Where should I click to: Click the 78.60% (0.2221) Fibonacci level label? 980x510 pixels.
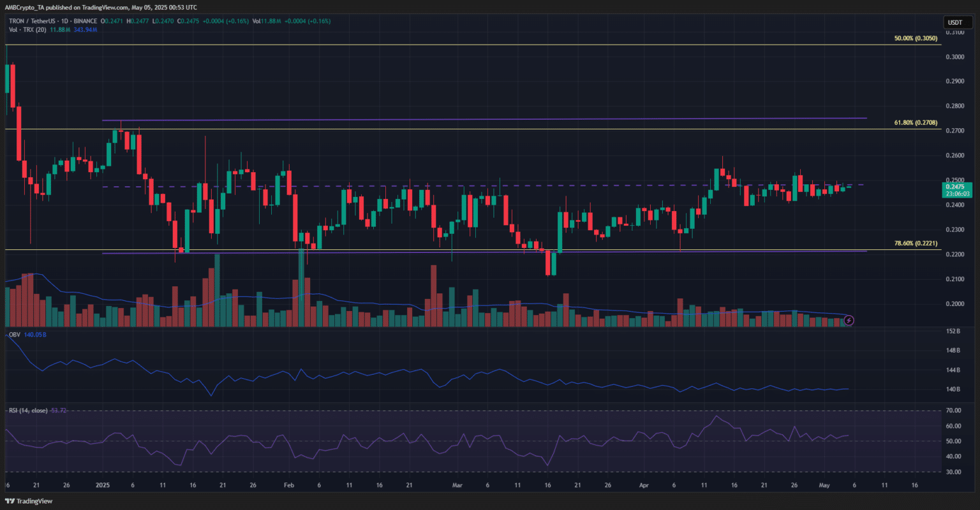tap(916, 244)
